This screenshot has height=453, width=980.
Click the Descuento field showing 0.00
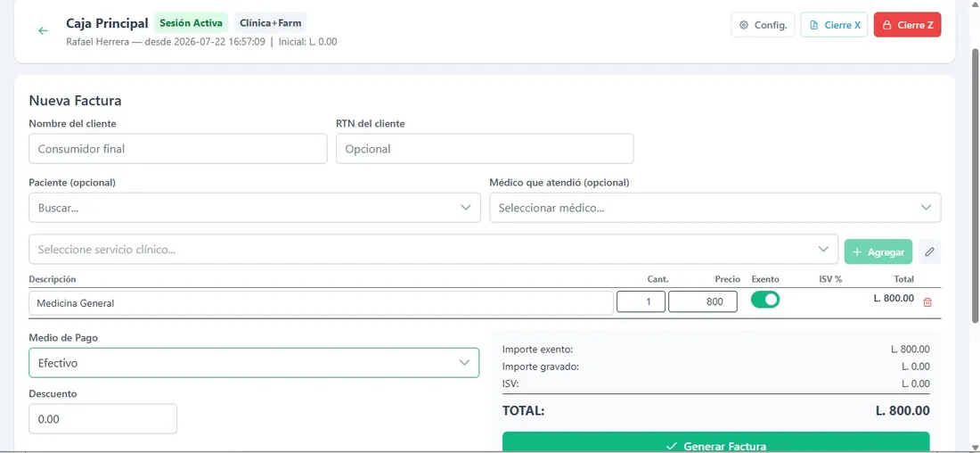102,418
